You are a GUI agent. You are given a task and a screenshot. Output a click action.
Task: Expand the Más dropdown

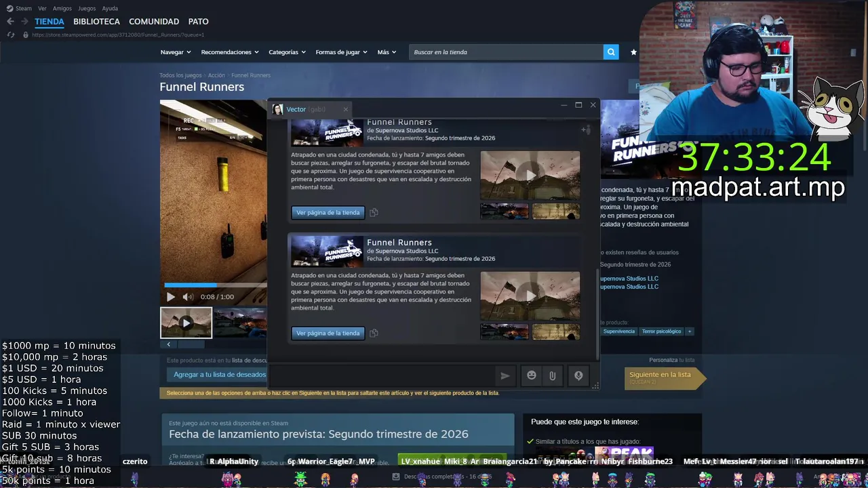[x=387, y=52]
